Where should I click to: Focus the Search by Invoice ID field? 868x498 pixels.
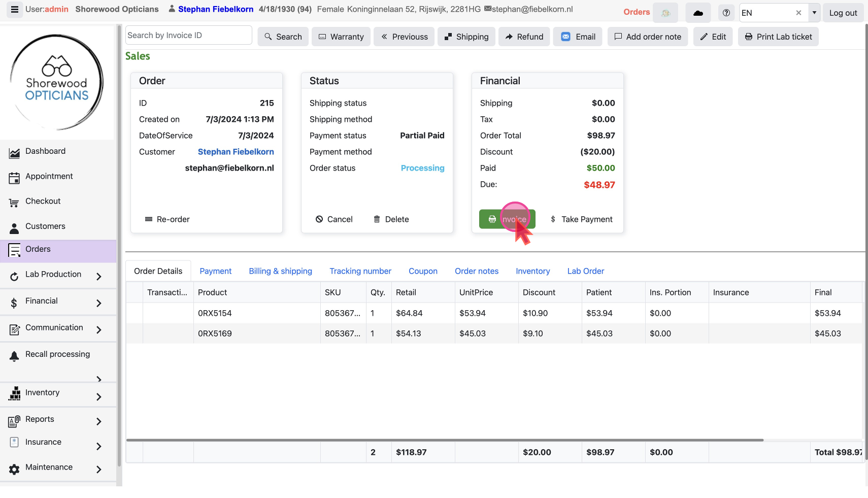click(188, 35)
